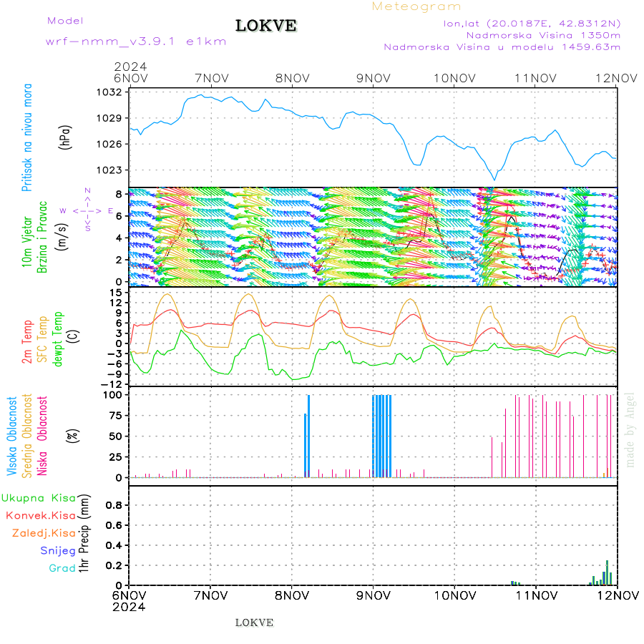This screenshot has width=644, height=644.
Task: Click the small 'LOKVE' caption at bottom
Action: 254,623
